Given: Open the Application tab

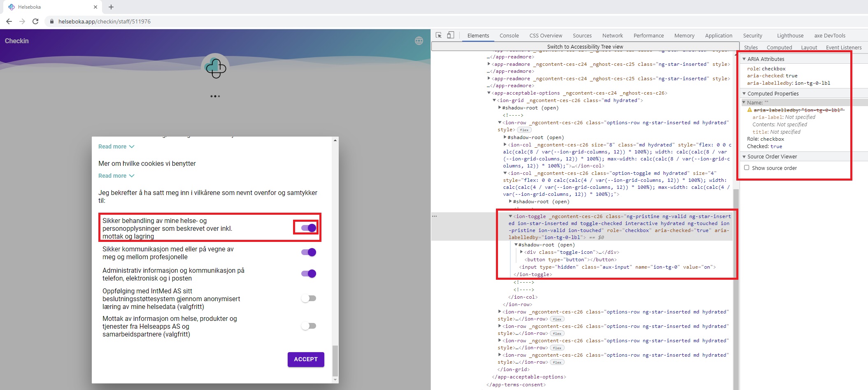Looking at the screenshot, I should click(719, 36).
